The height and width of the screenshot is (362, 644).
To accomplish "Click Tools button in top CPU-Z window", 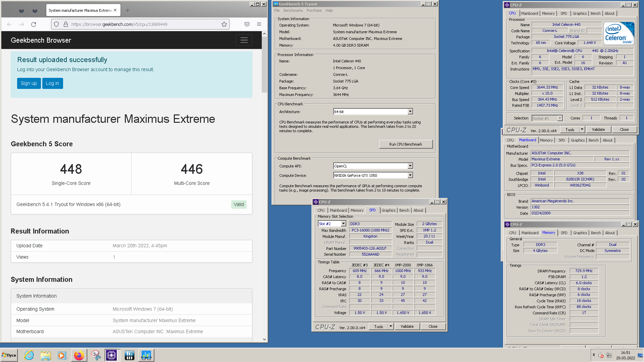I will coord(570,130).
